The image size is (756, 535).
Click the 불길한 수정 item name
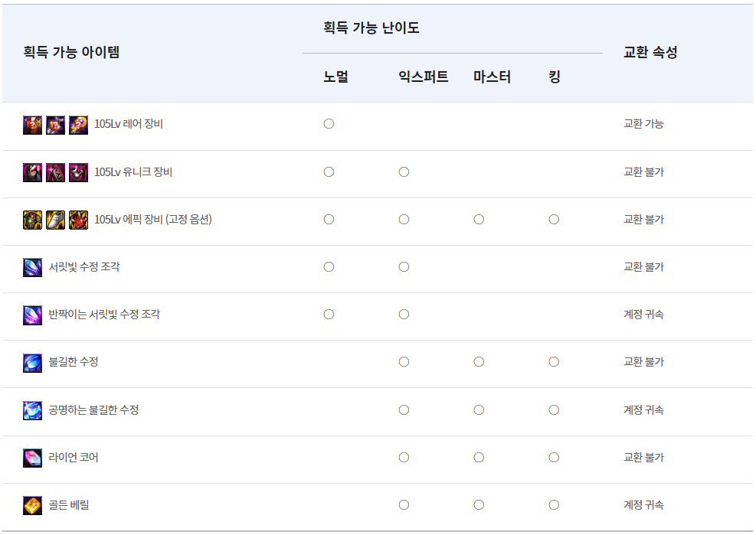74,361
